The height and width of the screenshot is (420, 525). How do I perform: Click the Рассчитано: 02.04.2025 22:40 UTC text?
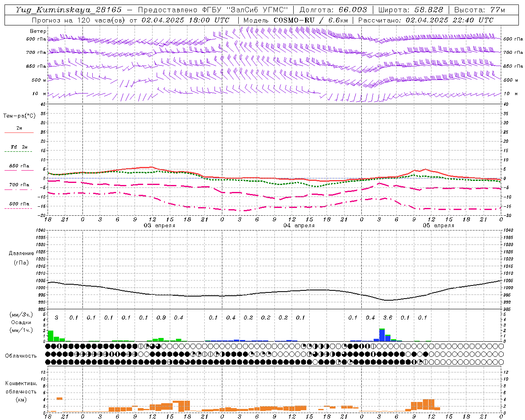point(426,20)
